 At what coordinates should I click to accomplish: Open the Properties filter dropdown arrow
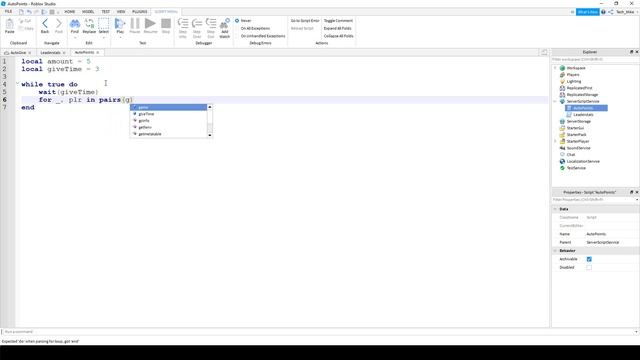click(637, 200)
